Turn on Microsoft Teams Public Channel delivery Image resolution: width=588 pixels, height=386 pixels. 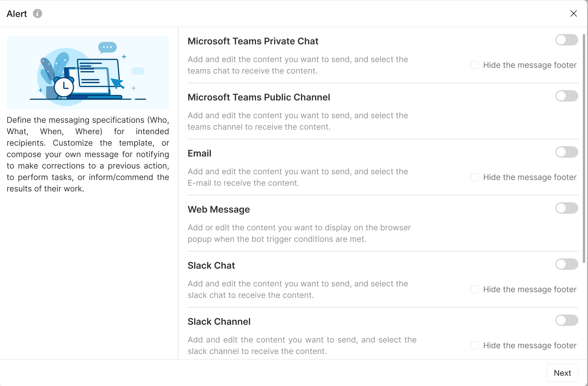567,96
